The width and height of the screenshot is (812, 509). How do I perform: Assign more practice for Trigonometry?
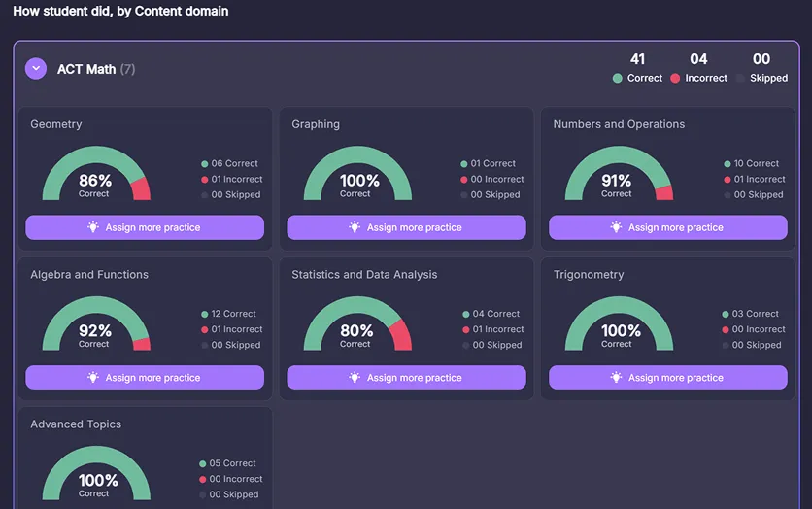point(668,378)
